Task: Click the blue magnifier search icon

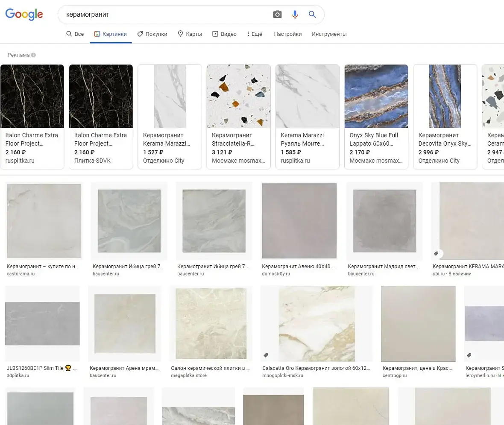Action: point(312,15)
